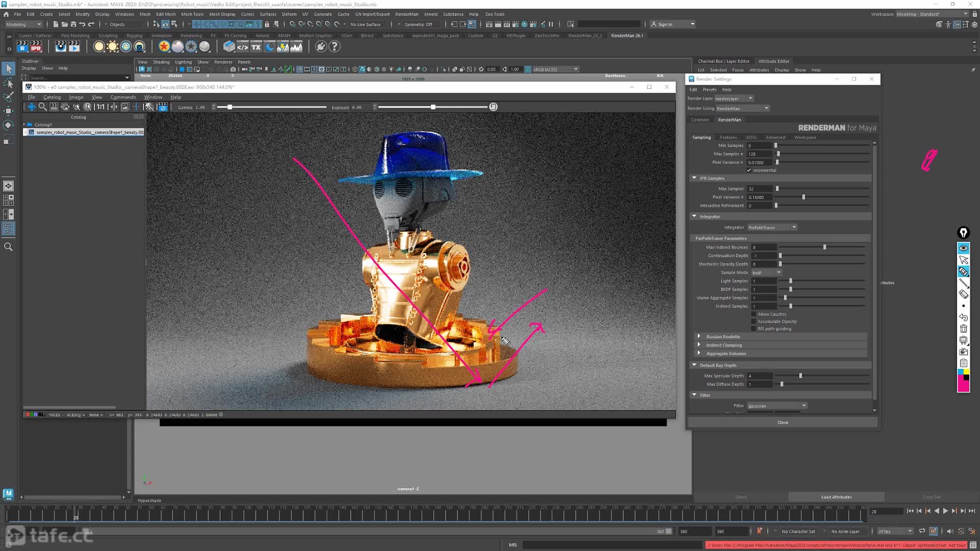980x551 pixels.
Task: Choose the Lasso select tool in toolbox
Action: (8, 83)
